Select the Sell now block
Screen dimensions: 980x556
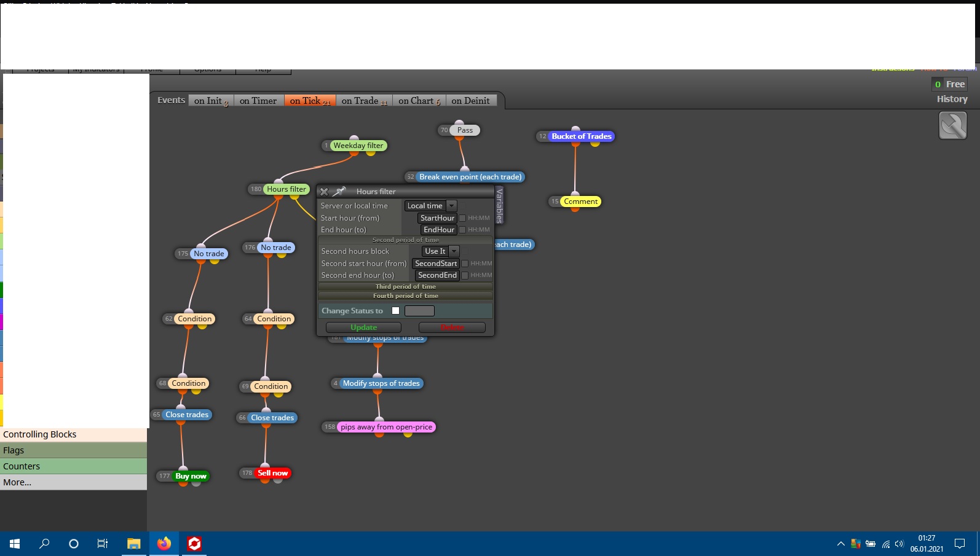[x=272, y=473]
